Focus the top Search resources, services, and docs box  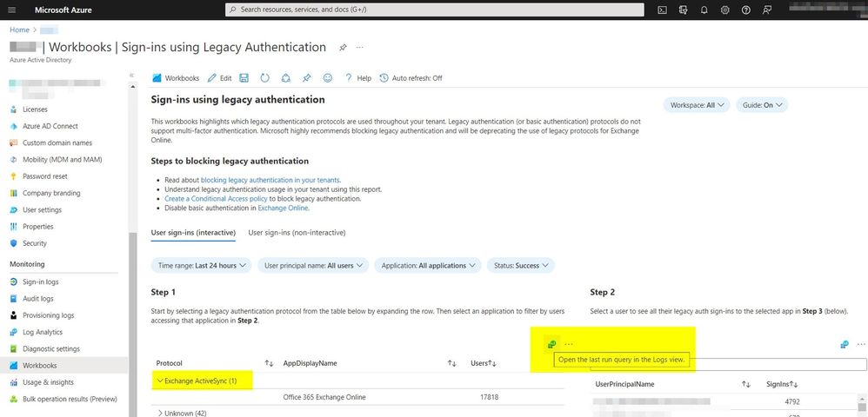435,10
